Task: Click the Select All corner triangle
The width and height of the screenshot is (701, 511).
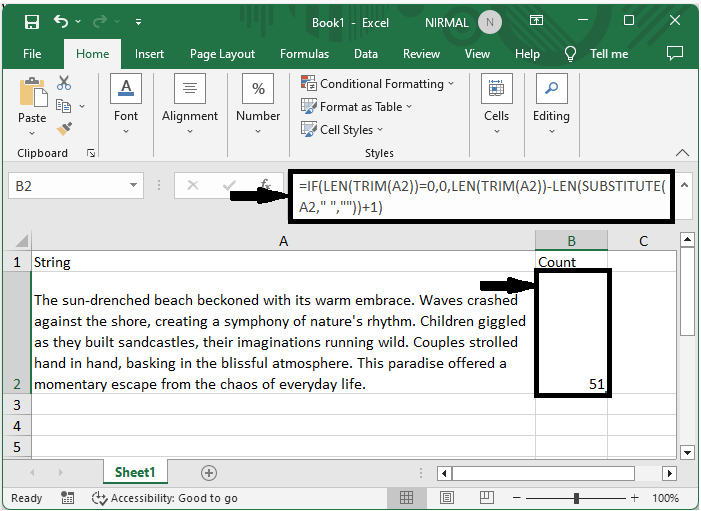Action: 21,240
